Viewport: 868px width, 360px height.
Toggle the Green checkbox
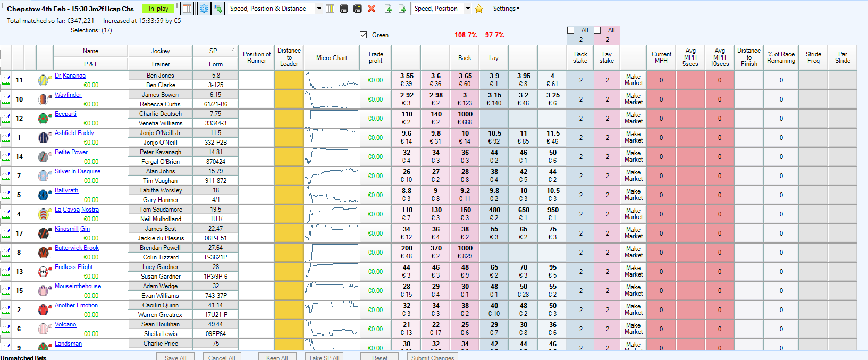[364, 35]
